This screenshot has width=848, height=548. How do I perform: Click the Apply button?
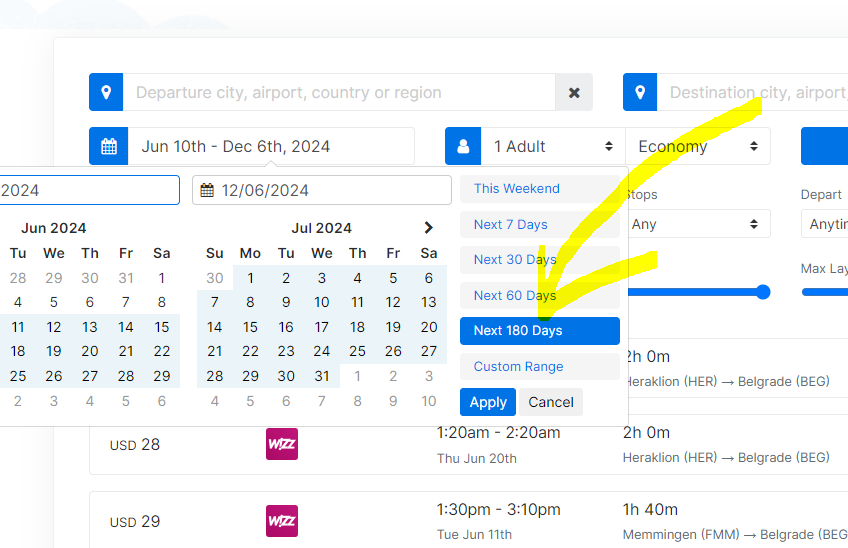488,402
